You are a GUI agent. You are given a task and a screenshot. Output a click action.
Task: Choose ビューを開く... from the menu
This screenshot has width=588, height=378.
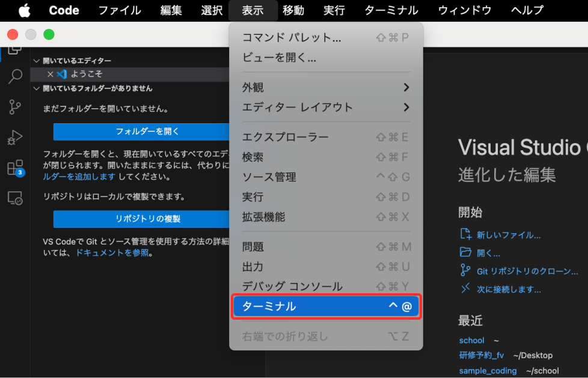click(326, 57)
